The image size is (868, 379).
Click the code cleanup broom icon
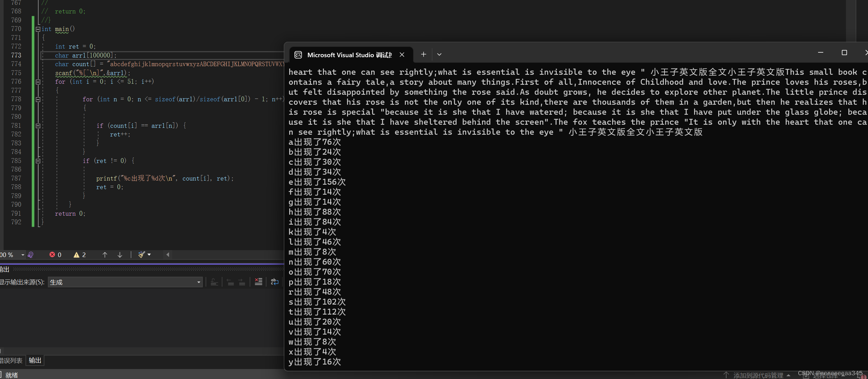[142, 255]
